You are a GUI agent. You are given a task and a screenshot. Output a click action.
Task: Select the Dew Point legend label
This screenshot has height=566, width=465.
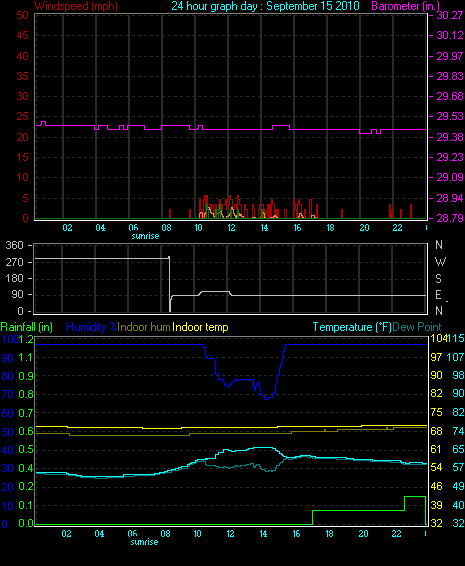pyautogui.click(x=417, y=327)
